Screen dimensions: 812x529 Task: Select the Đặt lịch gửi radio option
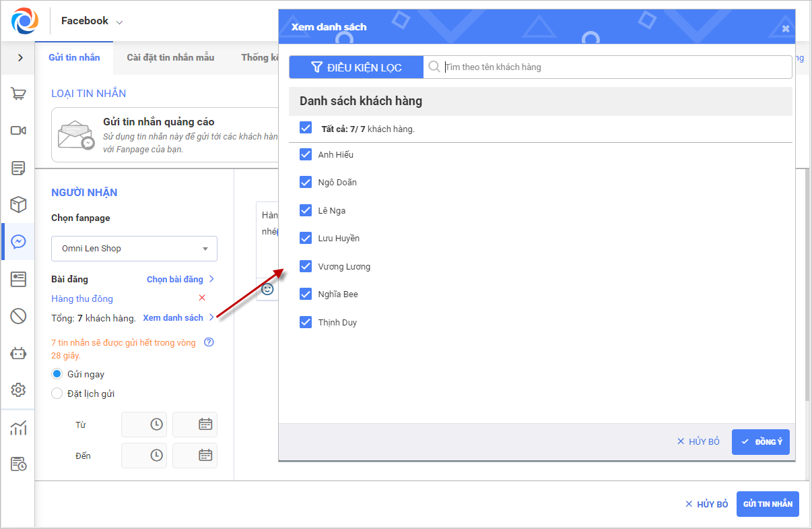[57, 394]
